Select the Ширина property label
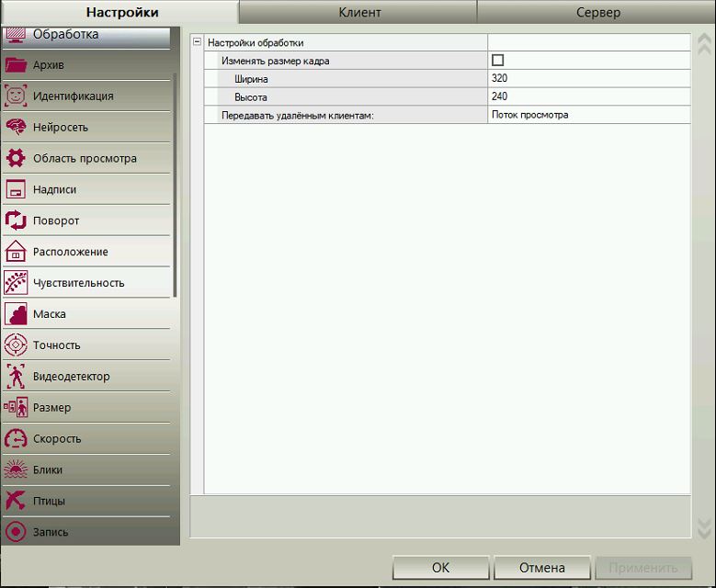Viewport: 716px width, 588px height. 251,79
